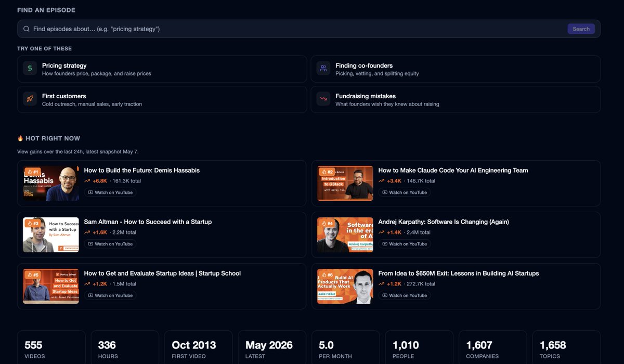Image resolution: width=624 pixels, height=364 pixels.
Task: Click the 5.0 Per Month card
Action: (346, 347)
